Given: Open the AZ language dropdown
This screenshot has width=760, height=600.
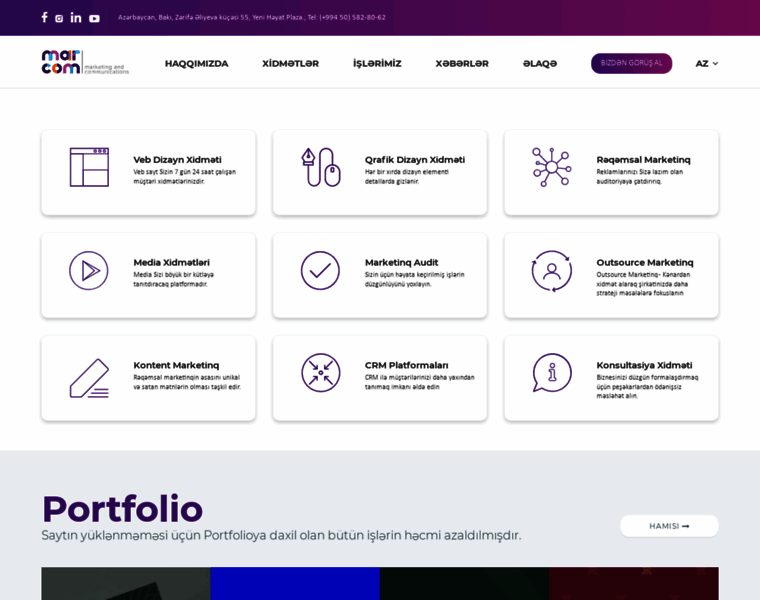Looking at the screenshot, I should point(707,63).
